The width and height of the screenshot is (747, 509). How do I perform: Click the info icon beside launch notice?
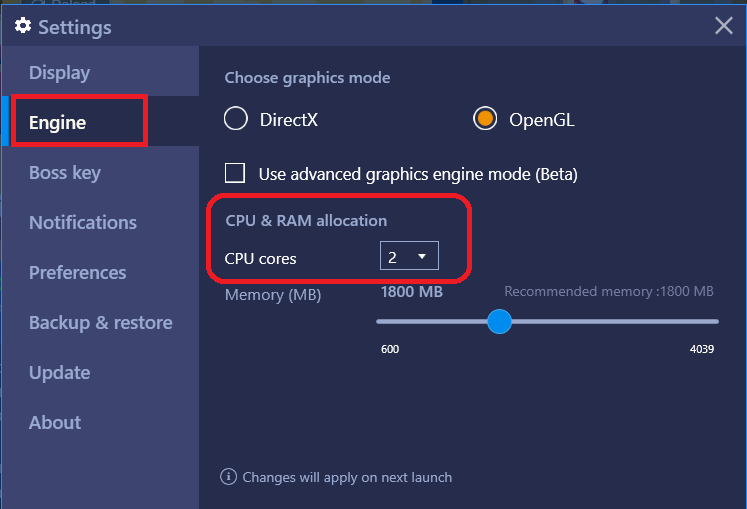click(228, 476)
